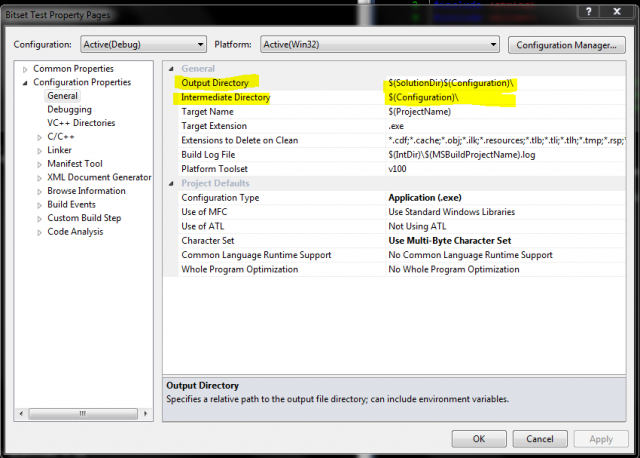Click the OK button

479,439
